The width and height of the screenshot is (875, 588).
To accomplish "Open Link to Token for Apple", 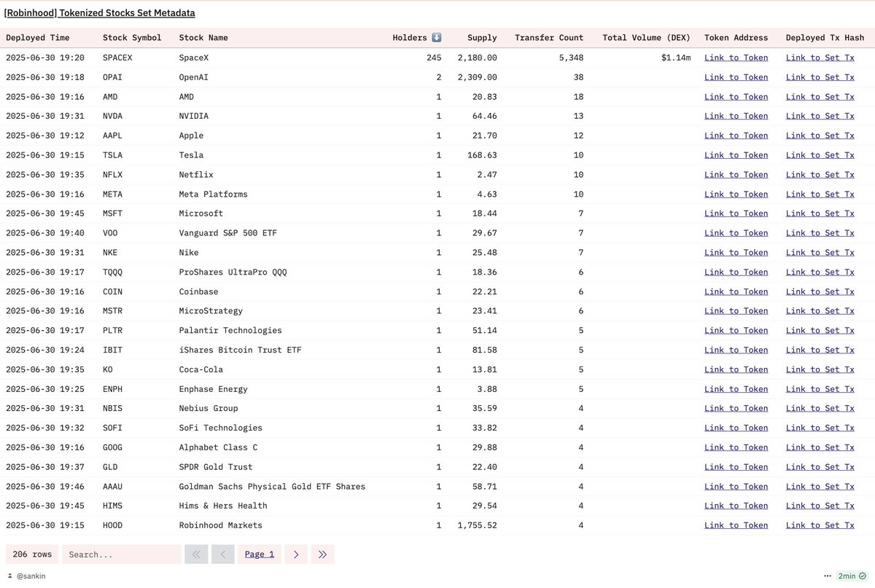I will coord(736,136).
